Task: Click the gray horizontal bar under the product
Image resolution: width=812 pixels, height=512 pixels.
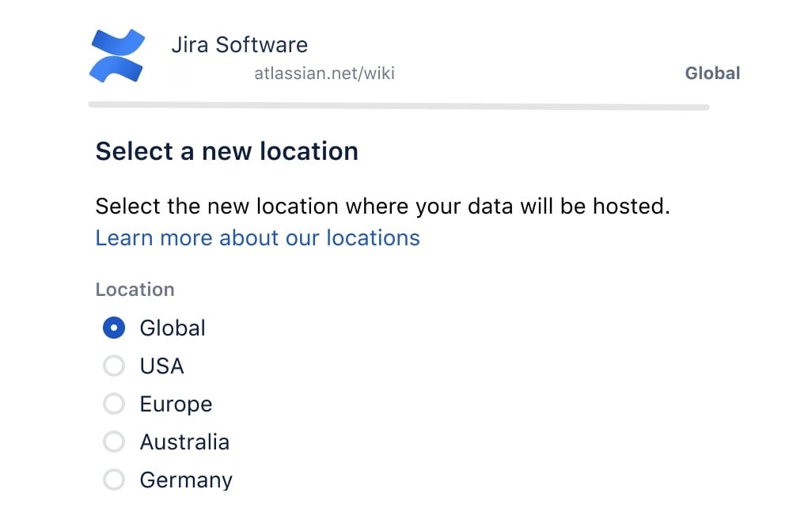Action: click(399, 105)
